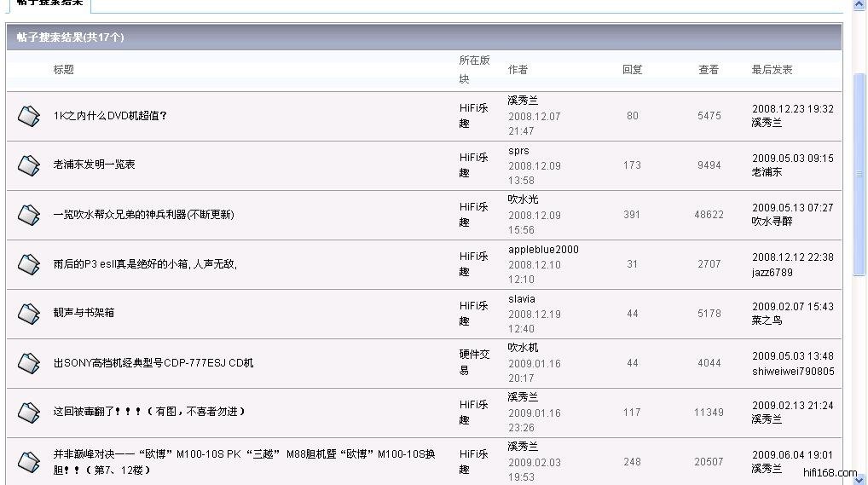
Task: Switch to the 帖子搜索结果 tab
Action: click(49, 3)
